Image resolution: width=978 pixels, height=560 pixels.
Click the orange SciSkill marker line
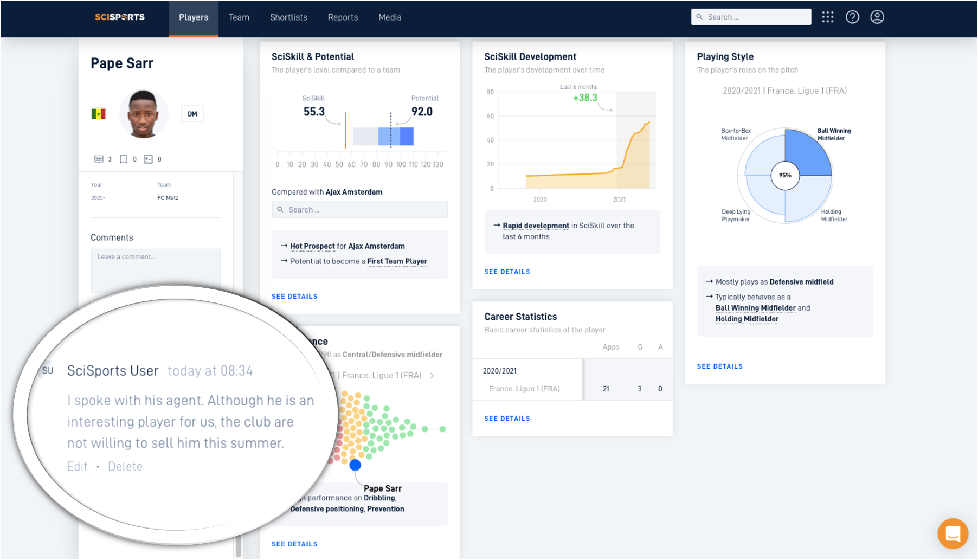point(345,130)
